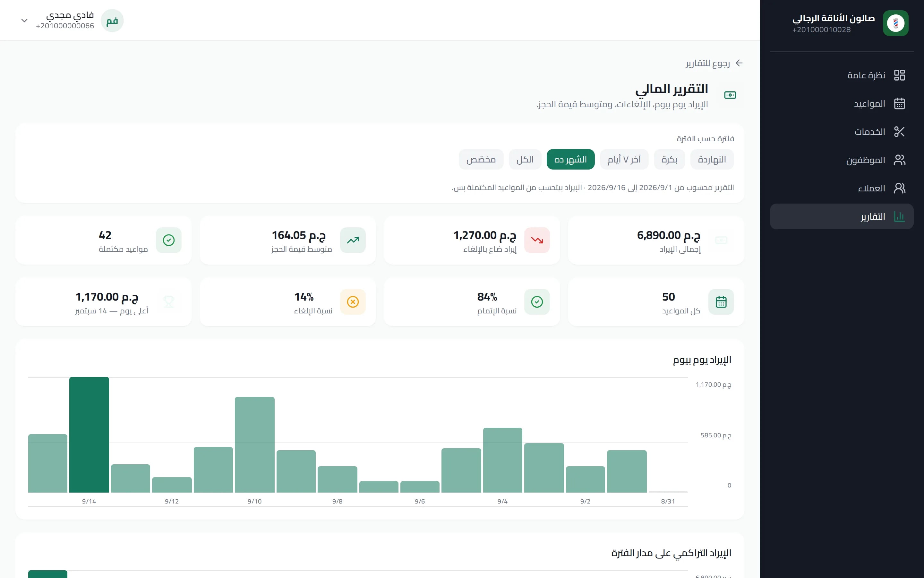Click the 9/4 date label under chart
924x578 pixels.
click(x=502, y=501)
